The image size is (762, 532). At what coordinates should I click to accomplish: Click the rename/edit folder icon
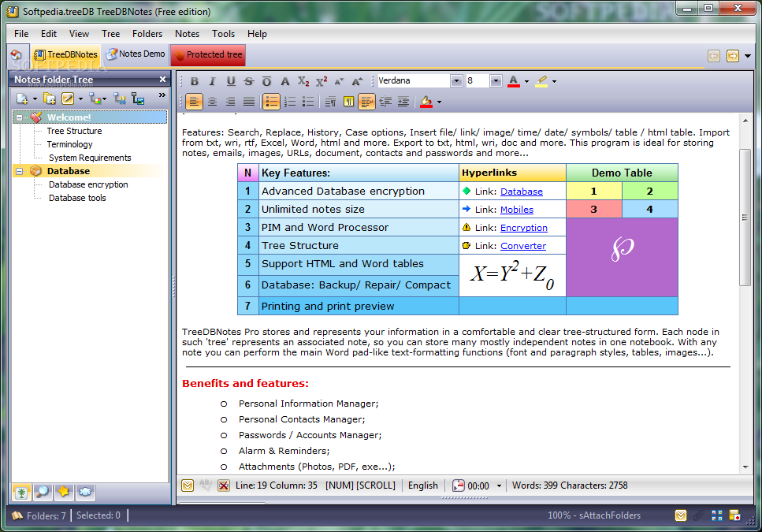[x=68, y=99]
